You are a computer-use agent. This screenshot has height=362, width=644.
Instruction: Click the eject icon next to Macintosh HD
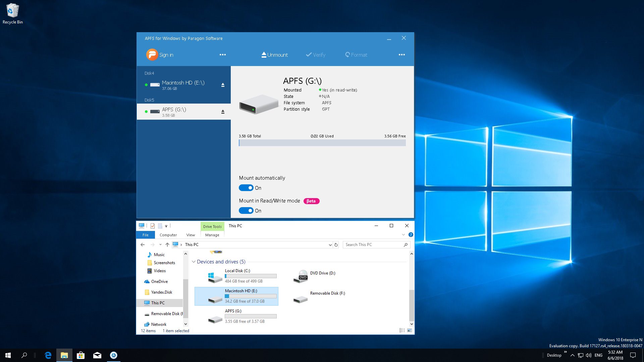pyautogui.click(x=223, y=84)
